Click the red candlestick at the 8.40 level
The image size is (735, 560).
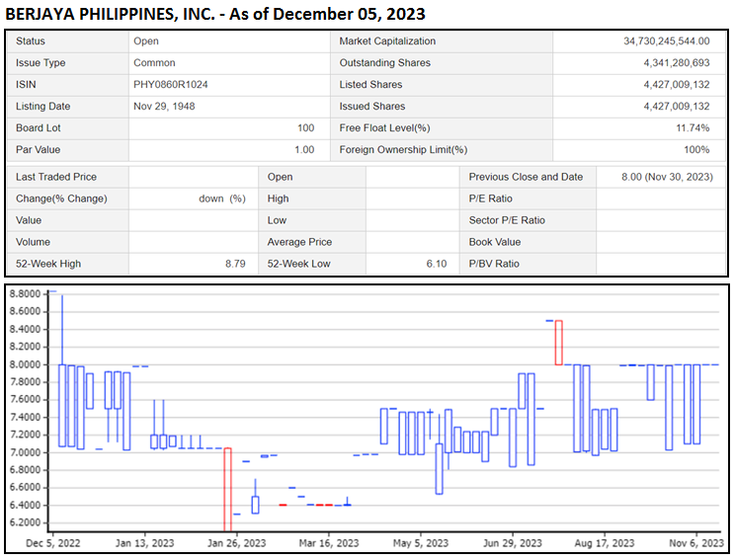pos(559,343)
